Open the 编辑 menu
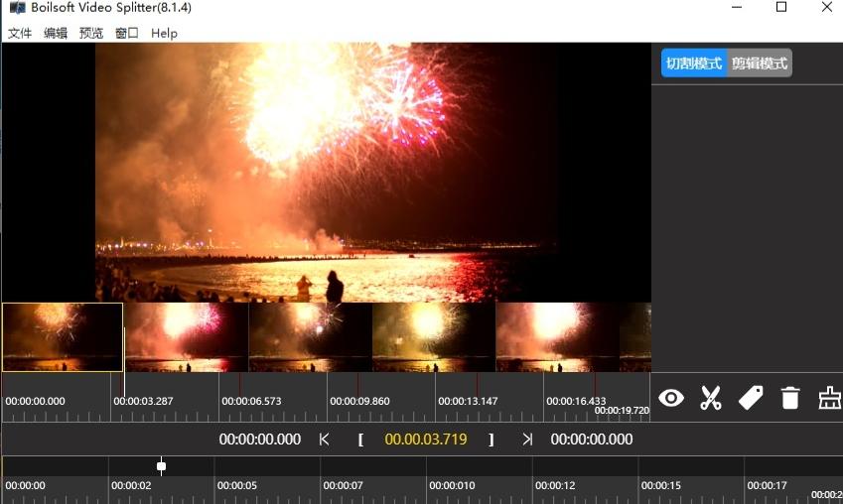 [x=56, y=34]
